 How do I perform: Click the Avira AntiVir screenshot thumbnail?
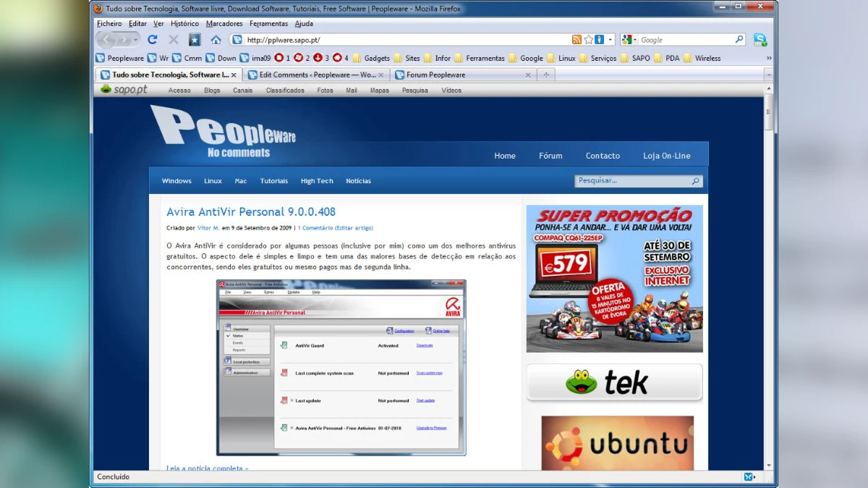click(341, 367)
